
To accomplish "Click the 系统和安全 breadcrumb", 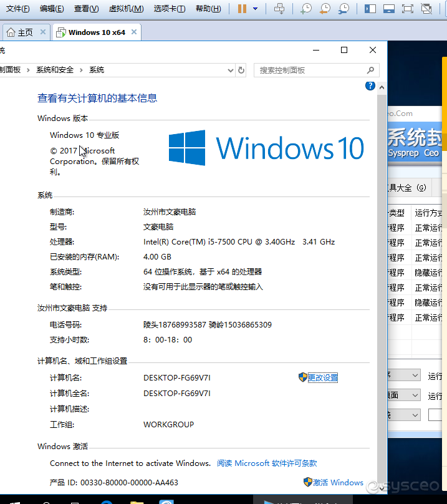I will tap(55, 70).
